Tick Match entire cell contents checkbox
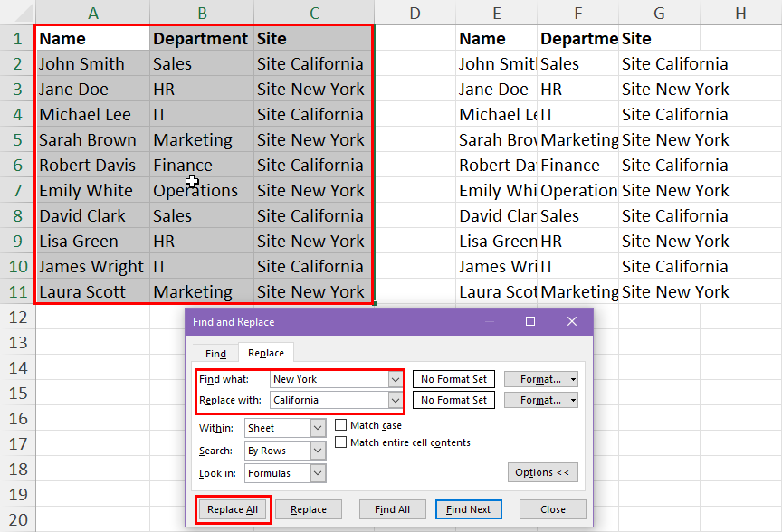Image resolution: width=782 pixels, height=532 pixels. (340, 442)
